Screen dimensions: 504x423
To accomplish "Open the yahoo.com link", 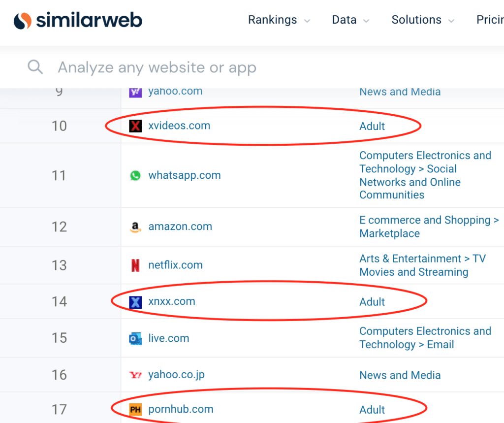I will pyautogui.click(x=175, y=92).
